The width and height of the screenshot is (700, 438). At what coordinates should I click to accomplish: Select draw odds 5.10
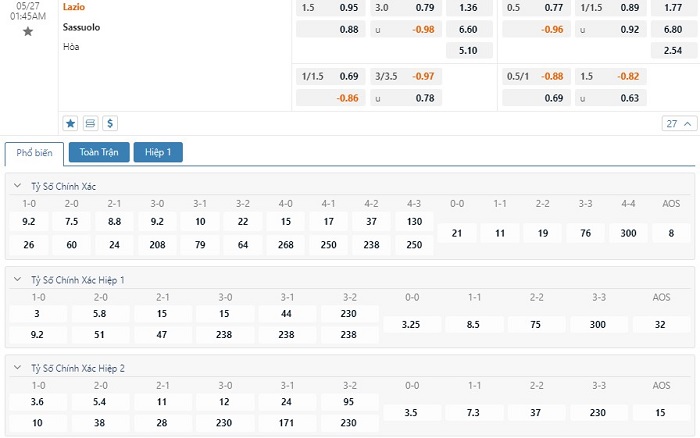click(469, 50)
